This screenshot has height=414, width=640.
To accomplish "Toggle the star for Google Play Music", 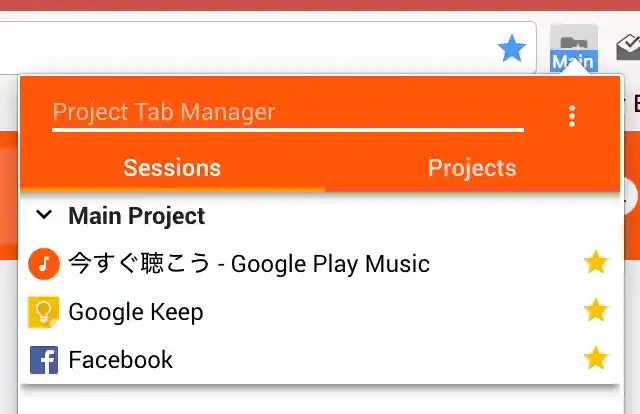I will coord(596,263).
